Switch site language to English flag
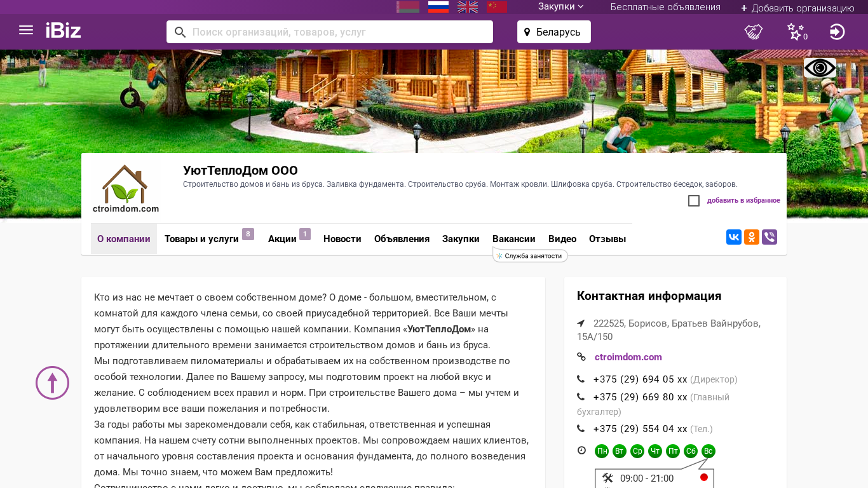The width and height of the screenshot is (868, 488). click(468, 7)
